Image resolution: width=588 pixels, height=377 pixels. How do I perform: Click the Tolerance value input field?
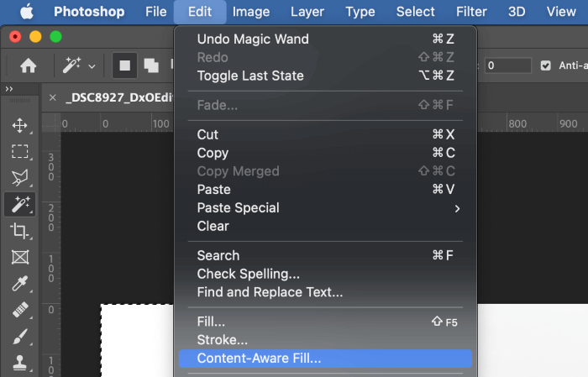coord(507,65)
